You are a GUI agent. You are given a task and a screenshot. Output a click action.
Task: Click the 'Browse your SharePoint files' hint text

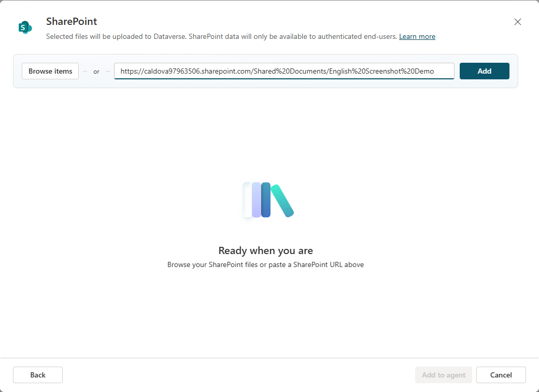tap(266, 264)
